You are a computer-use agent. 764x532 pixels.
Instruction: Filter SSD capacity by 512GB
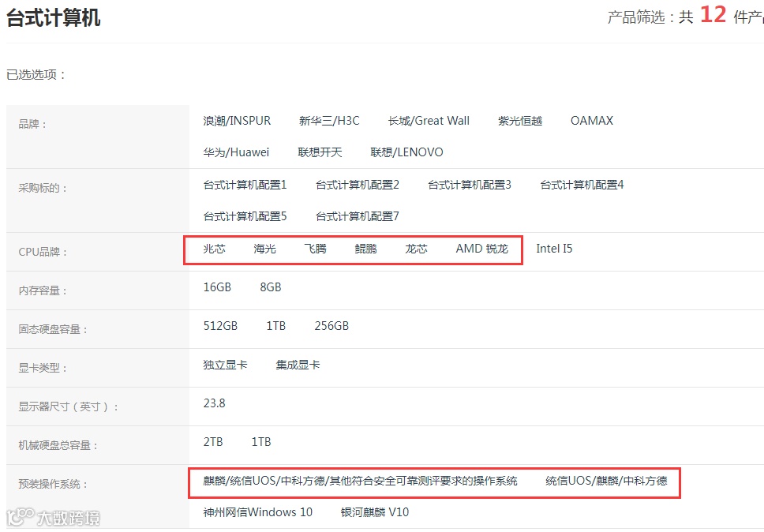221,326
